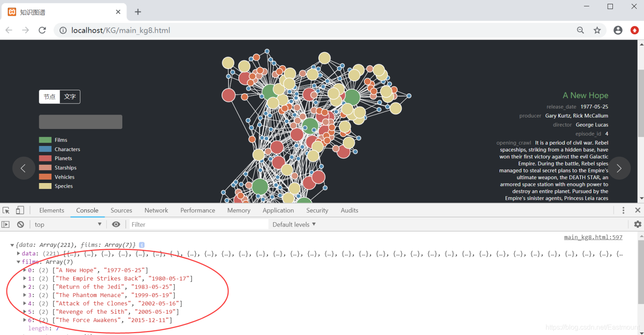Open the Default levels dropdown
Viewport: 644px width, 335px height.
point(294,224)
